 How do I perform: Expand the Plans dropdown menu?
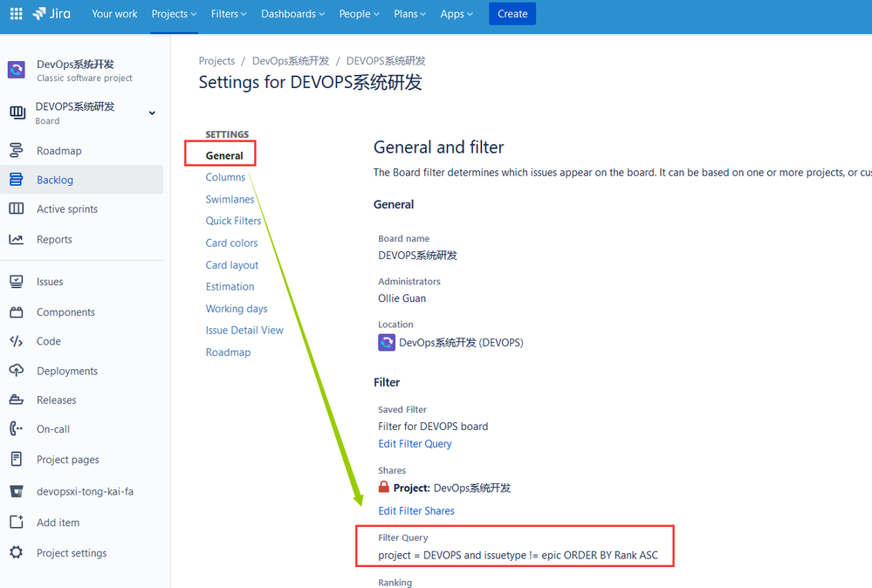410,14
